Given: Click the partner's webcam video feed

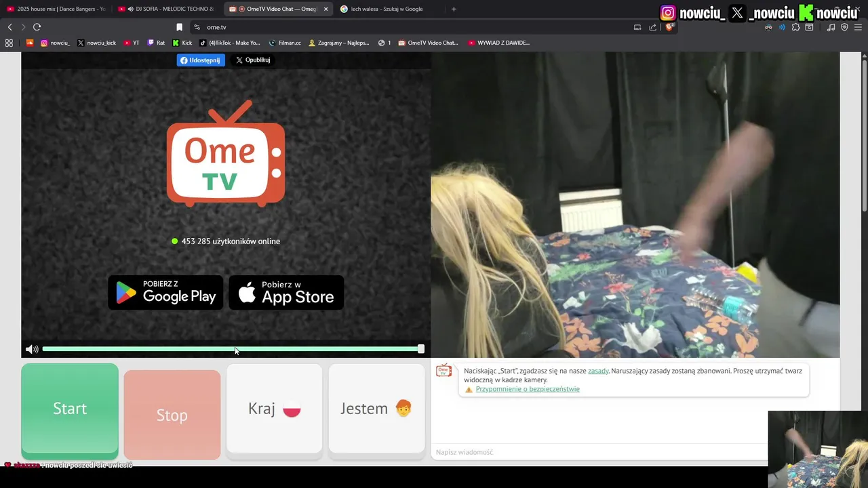Looking at the screenshot, I should coord(635,205).
